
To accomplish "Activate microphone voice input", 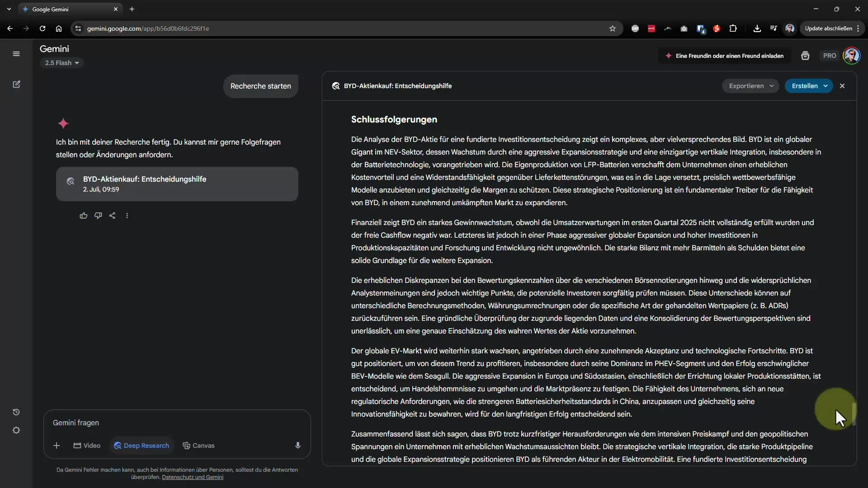I will 298,446.
